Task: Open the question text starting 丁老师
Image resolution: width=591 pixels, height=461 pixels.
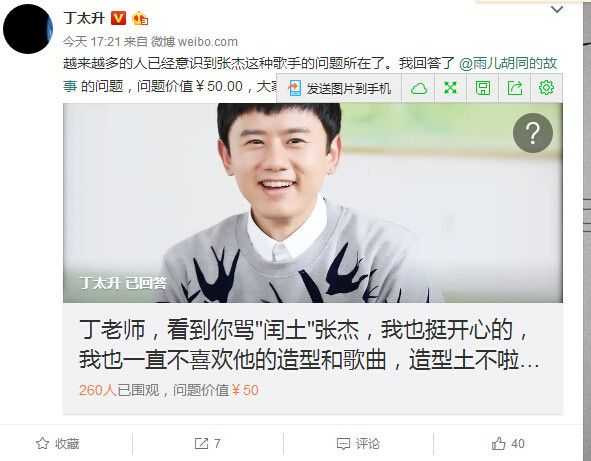Action: 308,345
